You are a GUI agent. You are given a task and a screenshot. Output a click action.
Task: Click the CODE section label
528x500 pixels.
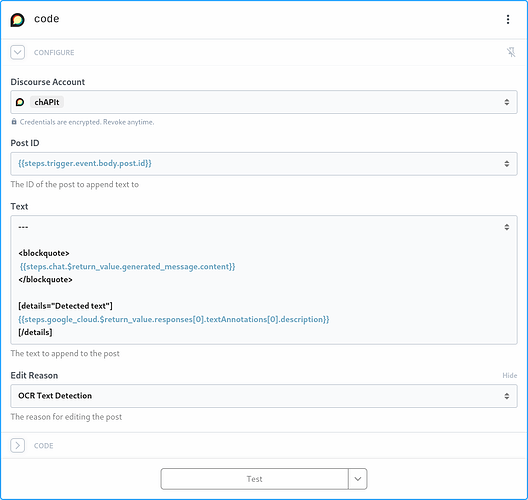coord(43,446)
